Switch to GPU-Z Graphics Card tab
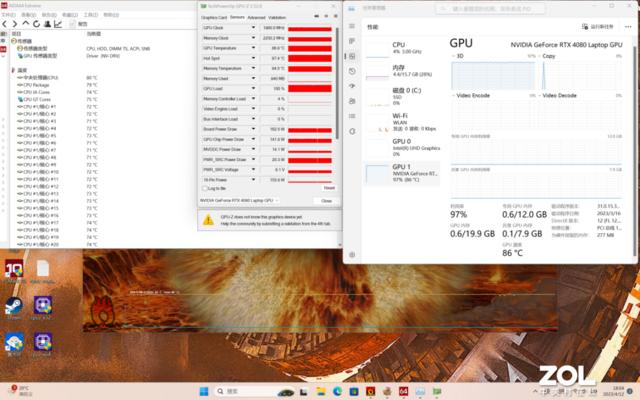The width and height of the screenshot is (640, 400). click(x=214, y=18)
